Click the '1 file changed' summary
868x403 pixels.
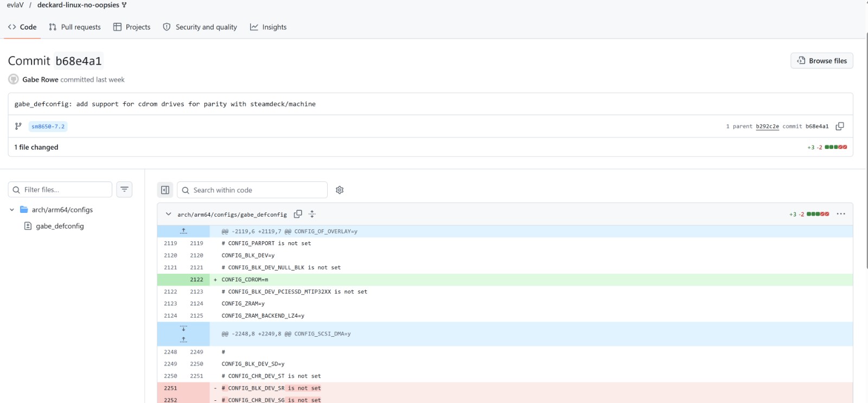[x=36, y=147]
